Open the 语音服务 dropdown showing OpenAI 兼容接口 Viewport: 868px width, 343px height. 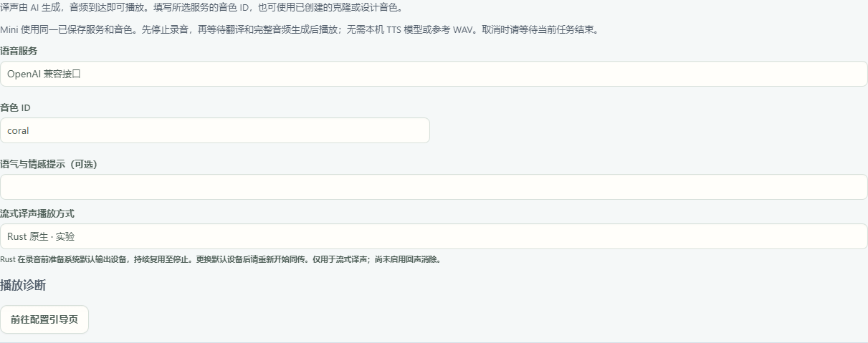pos(434,74)
